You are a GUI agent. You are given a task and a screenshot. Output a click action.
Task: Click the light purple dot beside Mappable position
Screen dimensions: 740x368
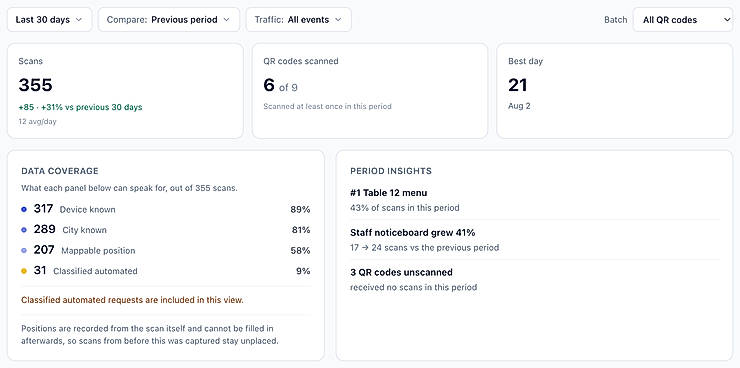pyautogui.click(x=24, y=251)
